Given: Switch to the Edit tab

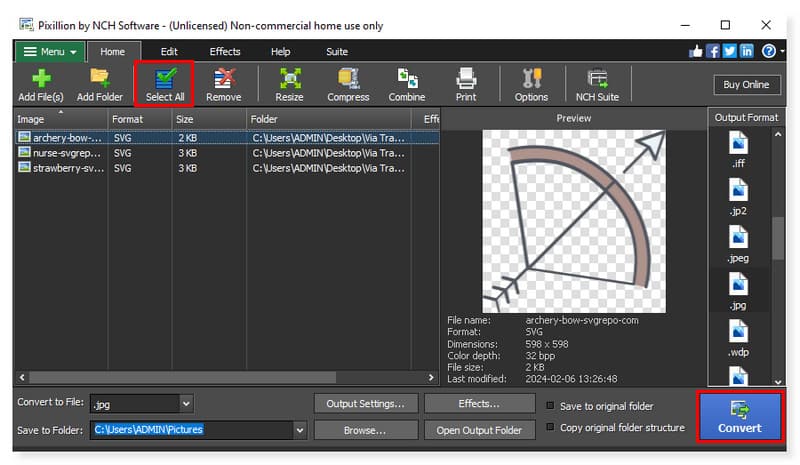Looking at the screenshot, I should tap(169, 51).
